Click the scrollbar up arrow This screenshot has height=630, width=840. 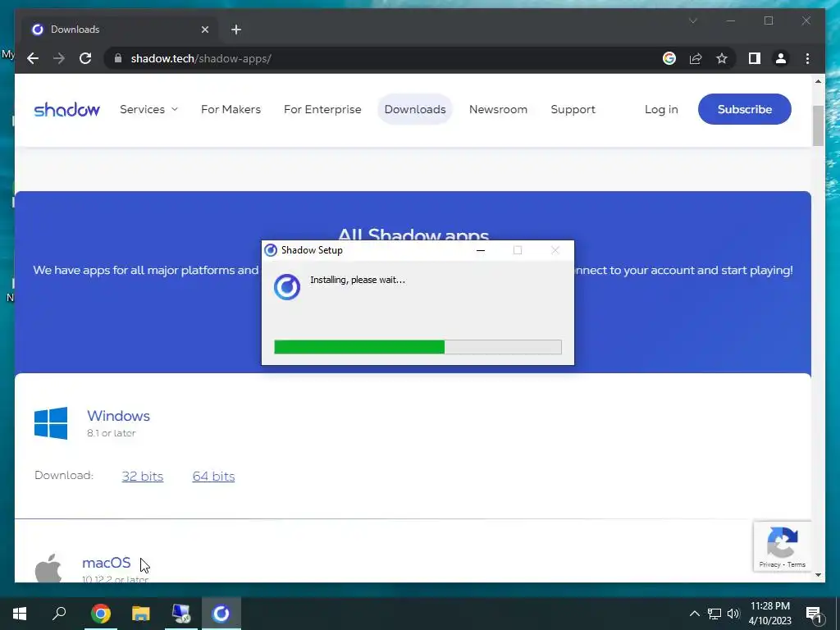click(x=818, y=81)
